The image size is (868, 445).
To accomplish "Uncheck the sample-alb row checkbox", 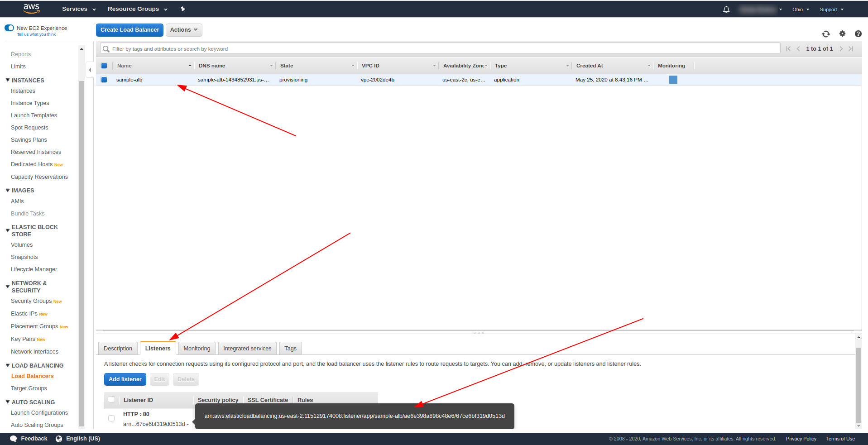I will coord(104,80).
